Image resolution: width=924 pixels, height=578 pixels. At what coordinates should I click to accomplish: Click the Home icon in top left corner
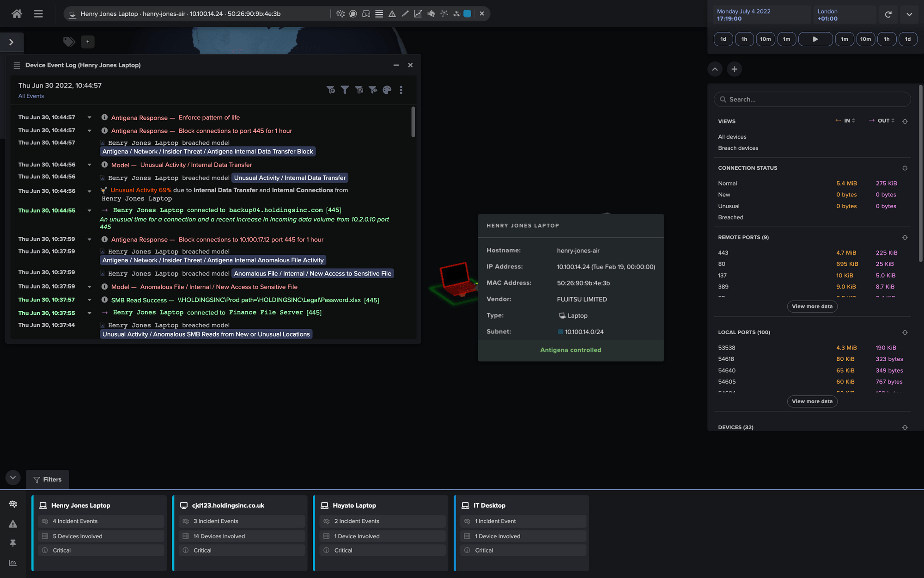click(x=17, y=13)
